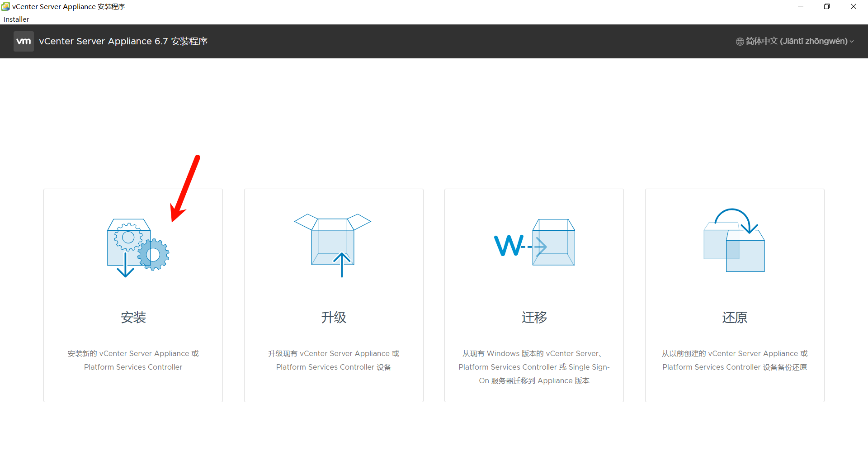Screen dimensions: 868x466
Task: Click the migrate Windows-to-appliance icon
Action: click(534, 242)
